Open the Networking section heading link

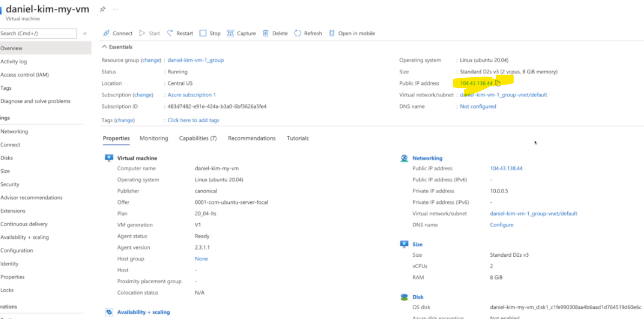pos(427,158)
